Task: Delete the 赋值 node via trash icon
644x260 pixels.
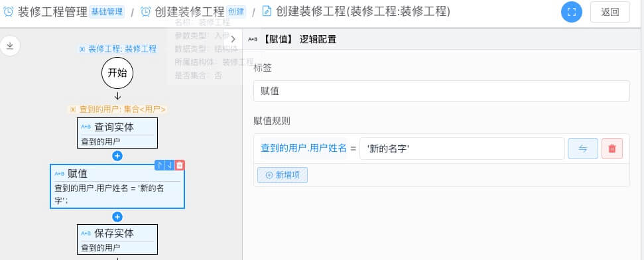Action: pos(180,165)
